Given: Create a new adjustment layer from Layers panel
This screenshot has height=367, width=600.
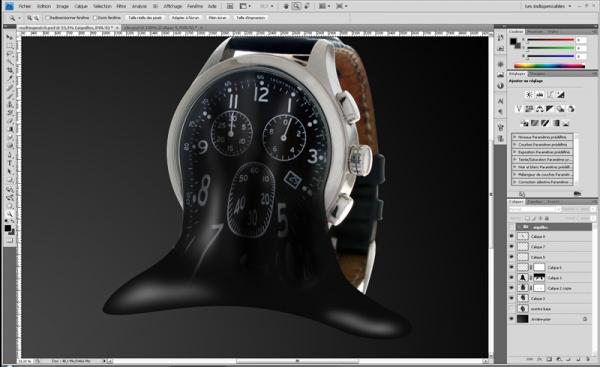Looking at the screenshot, I should click(x=559, y=359).
